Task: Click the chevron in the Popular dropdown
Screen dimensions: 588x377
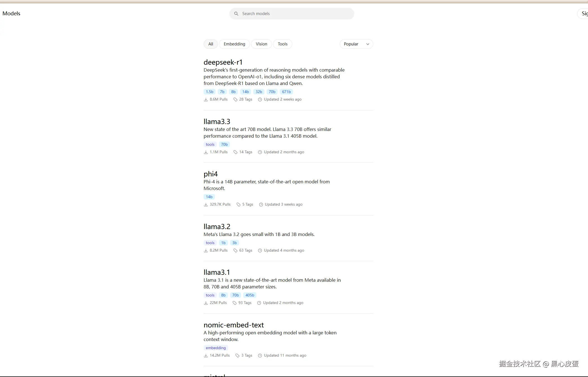Action: [x=368, y=44]
